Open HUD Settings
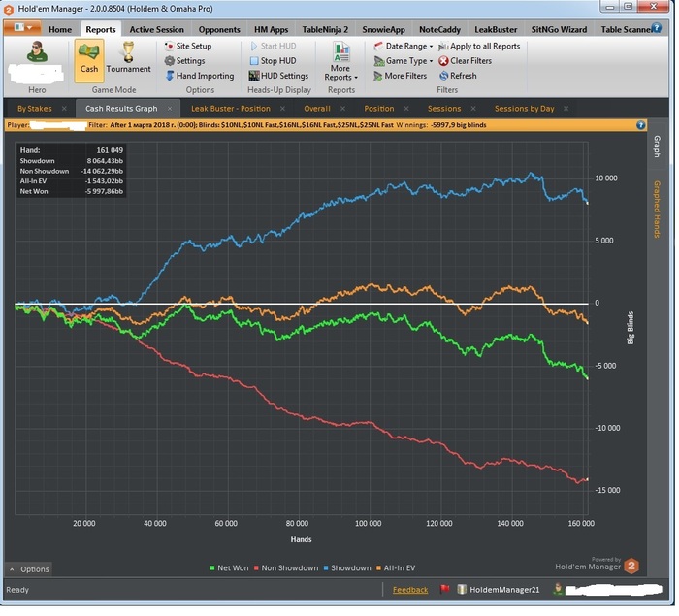679x616 pixels. click(x=279, y=76)
